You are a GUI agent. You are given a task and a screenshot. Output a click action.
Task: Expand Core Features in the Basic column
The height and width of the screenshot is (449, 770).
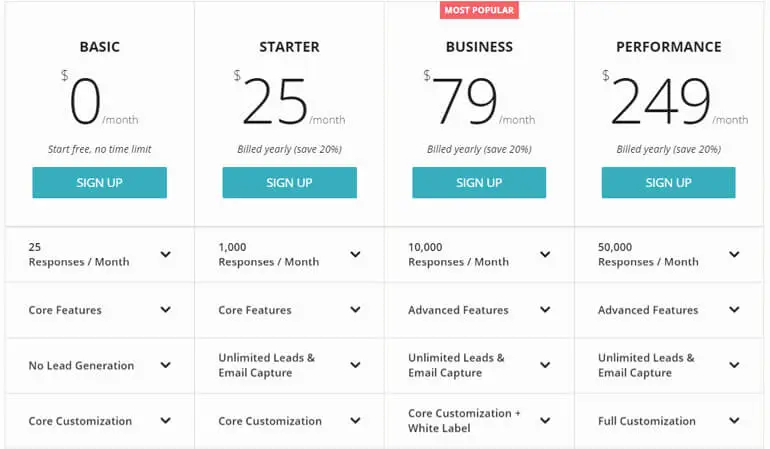pyautogui.click(x=165, y=310)
